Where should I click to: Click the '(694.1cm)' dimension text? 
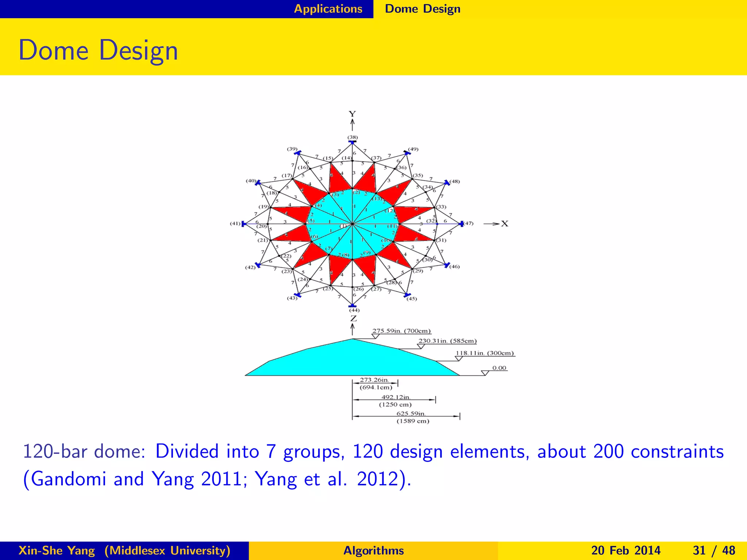point(376,387)
